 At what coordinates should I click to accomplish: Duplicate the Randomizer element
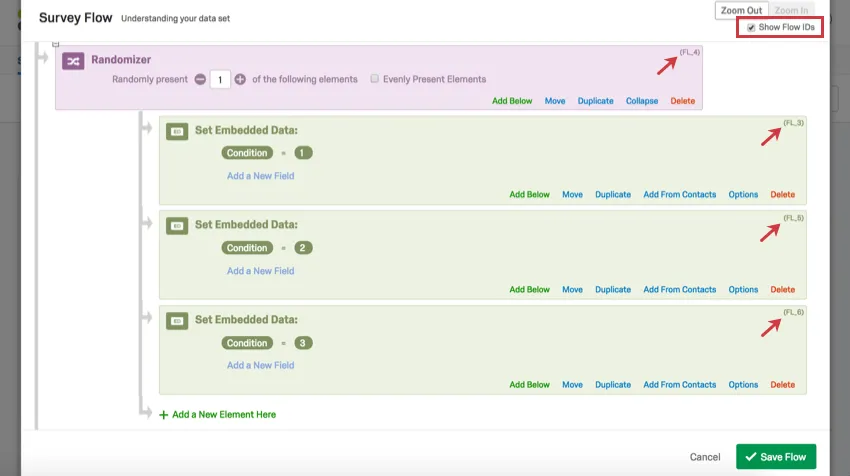click(596, 101)
